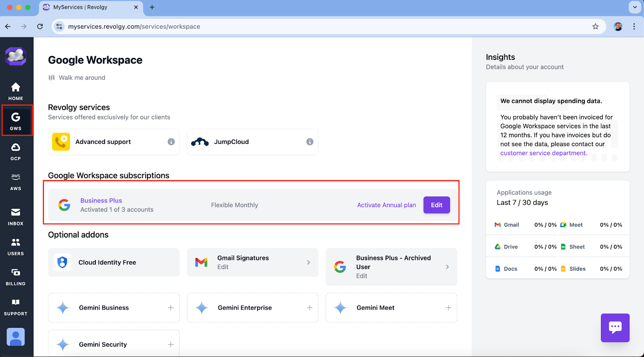The width and height of the screenshot is (644, 357).
Task: Open Chrome three-dot menu
Action: point(634,27)
